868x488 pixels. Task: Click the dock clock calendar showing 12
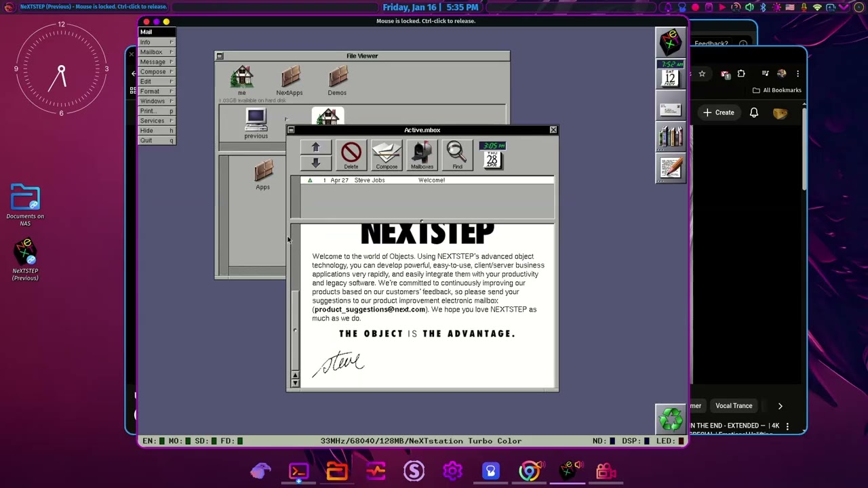670,75
